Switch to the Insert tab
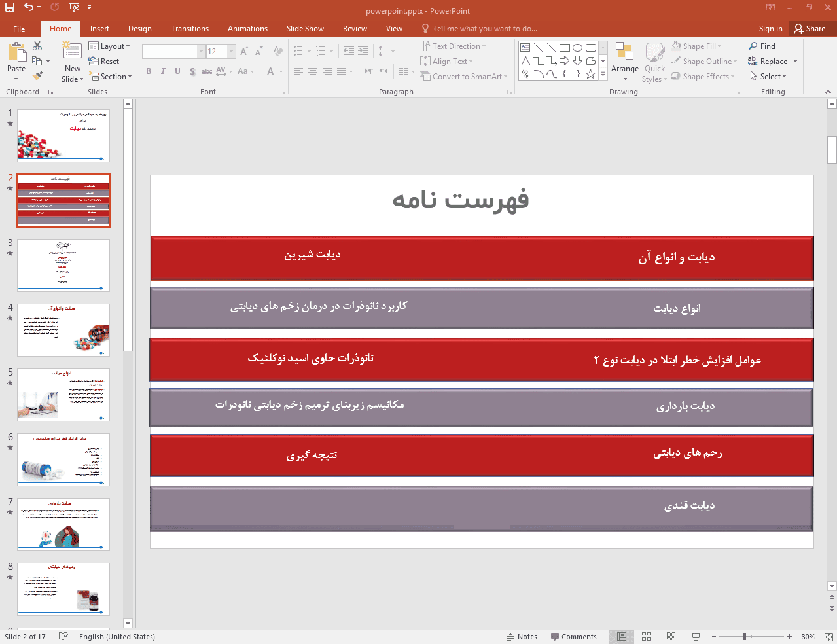Image resolution: width=837 pixels, height=644 pixels. 99,29
